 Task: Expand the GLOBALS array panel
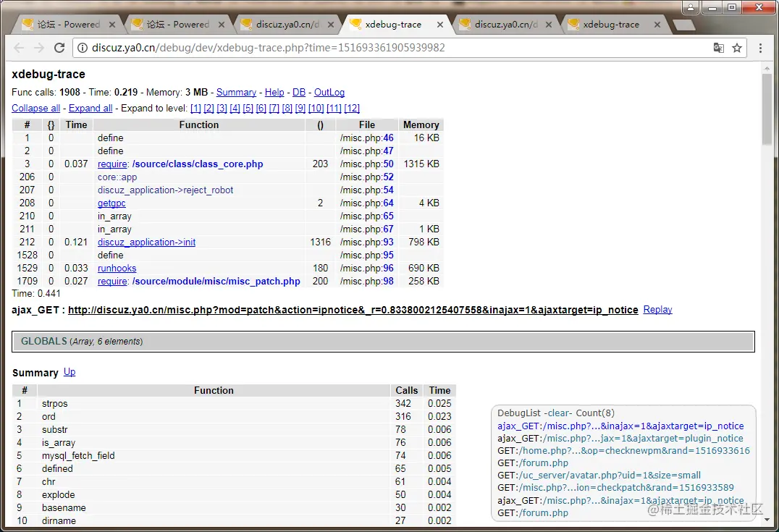tap(383, 341)
